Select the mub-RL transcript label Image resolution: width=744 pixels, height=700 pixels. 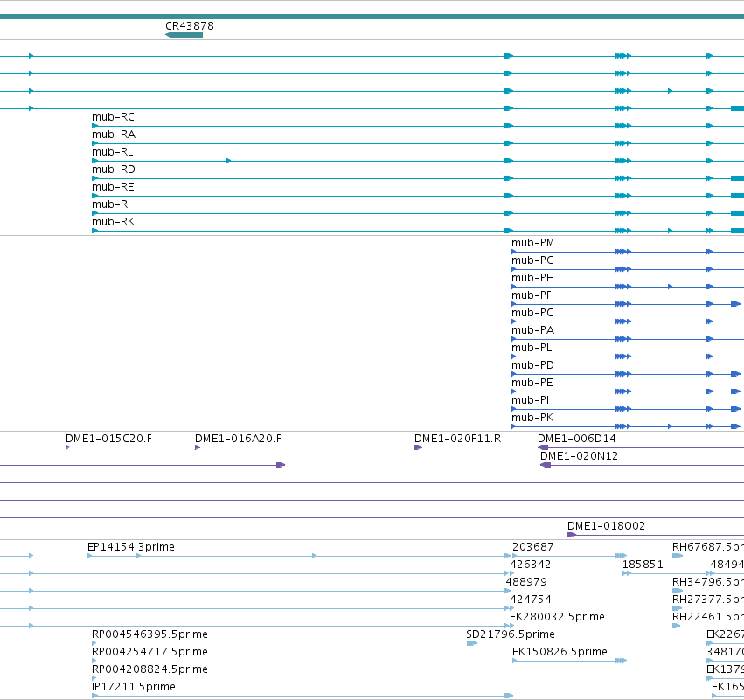click(113, 152)
